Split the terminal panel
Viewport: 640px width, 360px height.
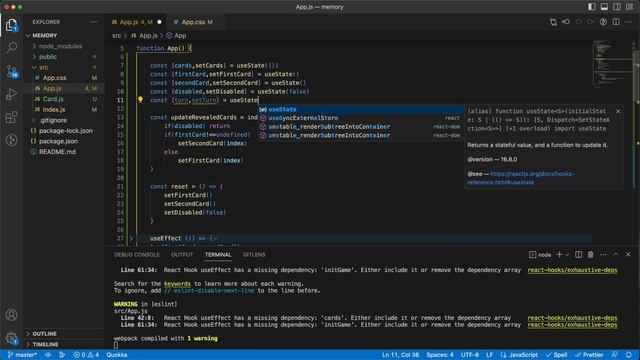pyautogui.click(x=578, y=255)
